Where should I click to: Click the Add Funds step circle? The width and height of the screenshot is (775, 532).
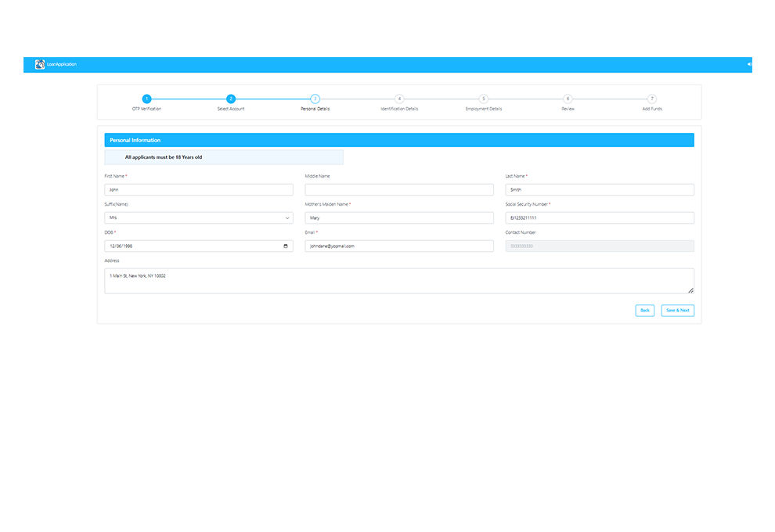[x=651, y=99]
